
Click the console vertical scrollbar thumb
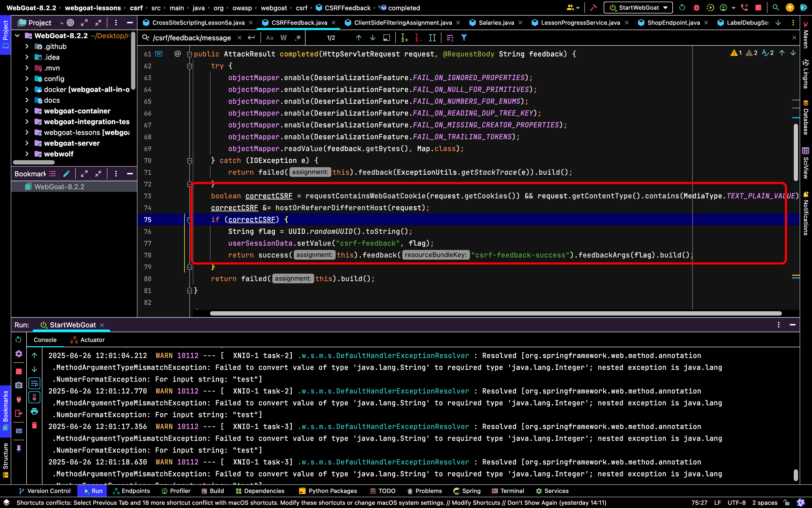[795, 475]
